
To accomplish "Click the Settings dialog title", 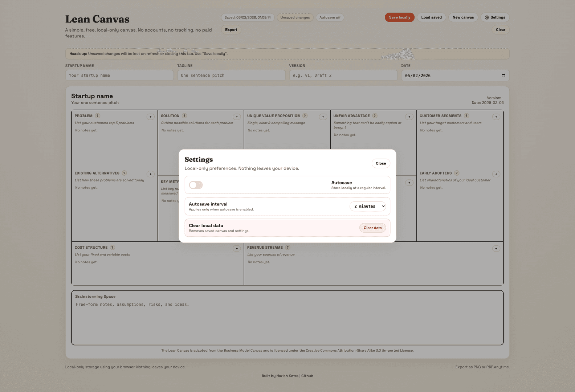I will pyautogui.click(x=199, y=159).
